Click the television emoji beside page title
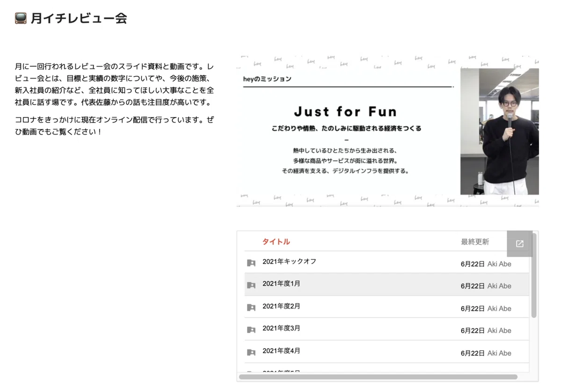Viewport: 561px width, 392px height. click(x=21, y=18)
